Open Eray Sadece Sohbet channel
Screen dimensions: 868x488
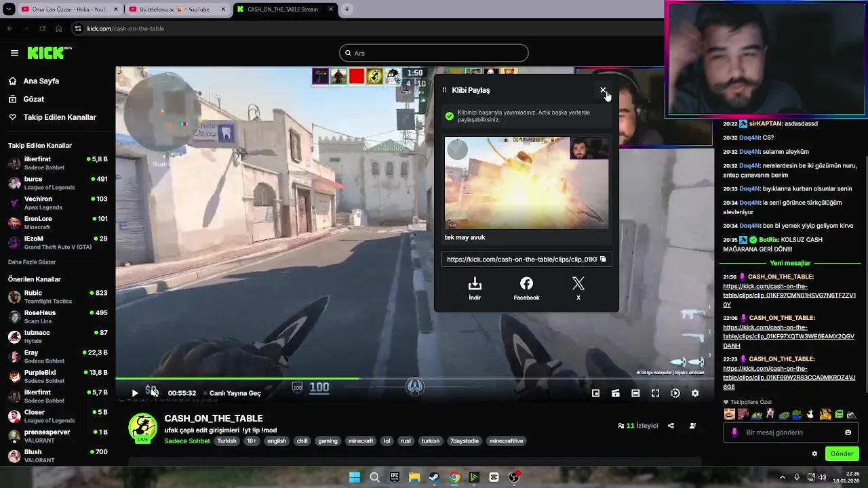click(58, 357)
